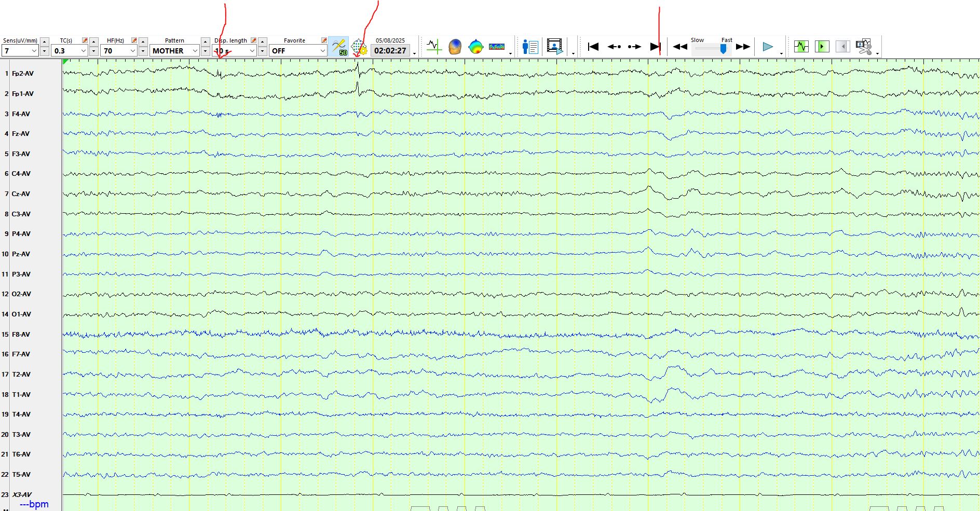Step Pattern selection down
The image size is (980, 511).
pyautogui.click(x=206, y=51)
